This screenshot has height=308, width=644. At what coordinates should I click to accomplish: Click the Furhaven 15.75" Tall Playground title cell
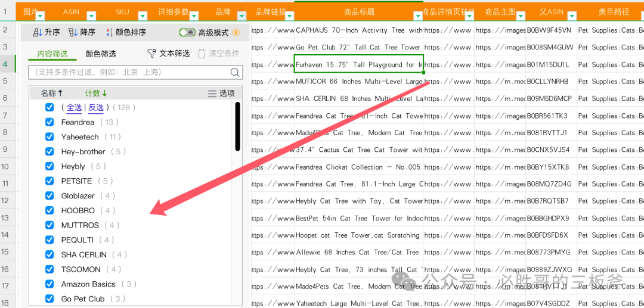click(x=358, y=64)
